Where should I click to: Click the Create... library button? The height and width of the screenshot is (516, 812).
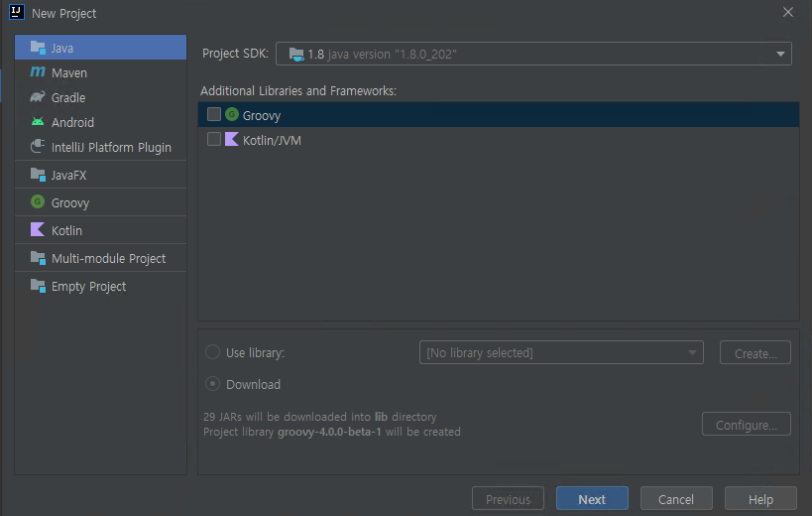tap(755, 353)
